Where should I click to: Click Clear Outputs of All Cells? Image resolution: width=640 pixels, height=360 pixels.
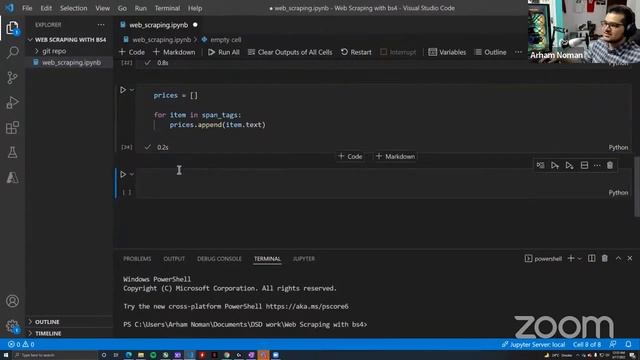290,52
